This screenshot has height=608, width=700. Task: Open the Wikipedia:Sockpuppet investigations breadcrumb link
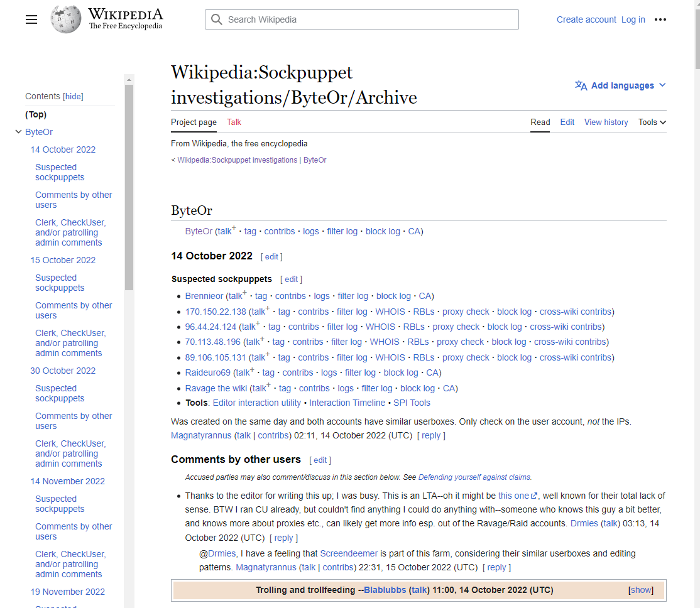237,160
